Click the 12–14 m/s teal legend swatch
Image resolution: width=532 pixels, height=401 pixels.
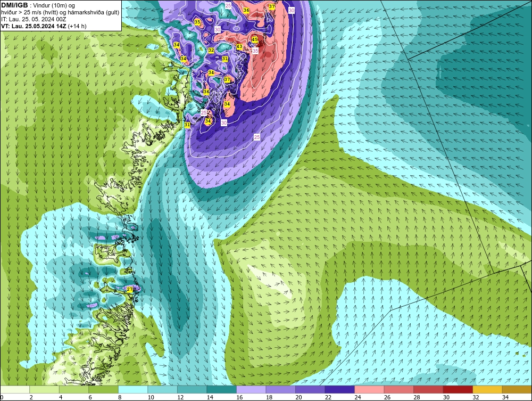pos(192,389)
